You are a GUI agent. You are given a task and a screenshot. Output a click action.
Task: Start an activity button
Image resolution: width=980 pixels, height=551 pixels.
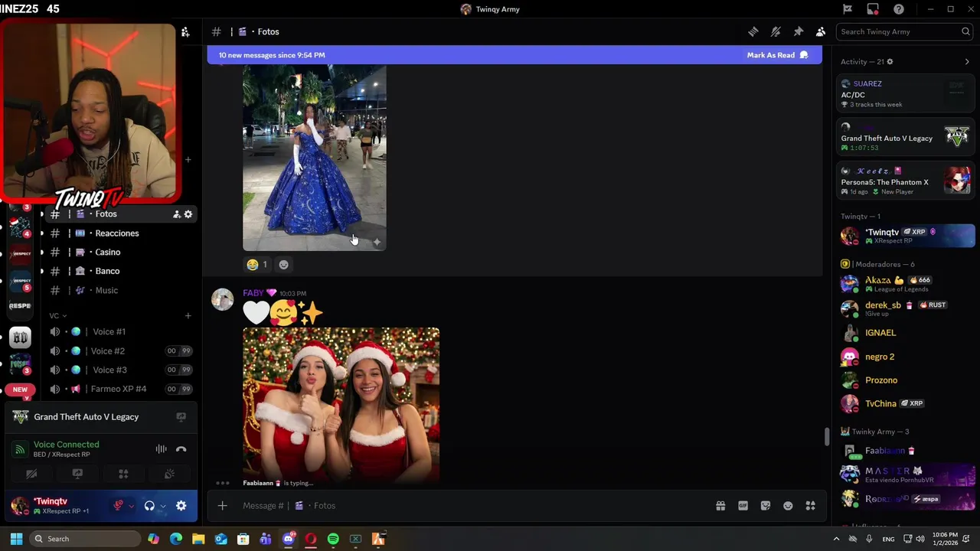[123, 474]
